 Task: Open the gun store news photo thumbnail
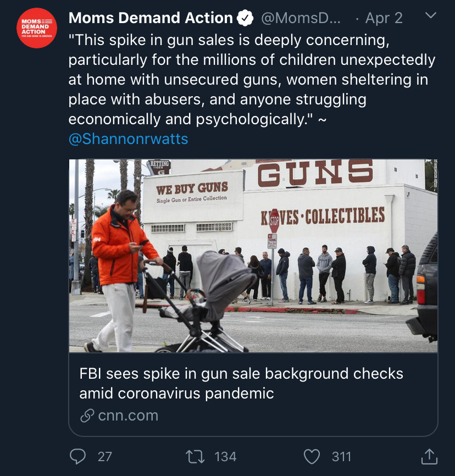pyautogui.click(x=253, y=256)
